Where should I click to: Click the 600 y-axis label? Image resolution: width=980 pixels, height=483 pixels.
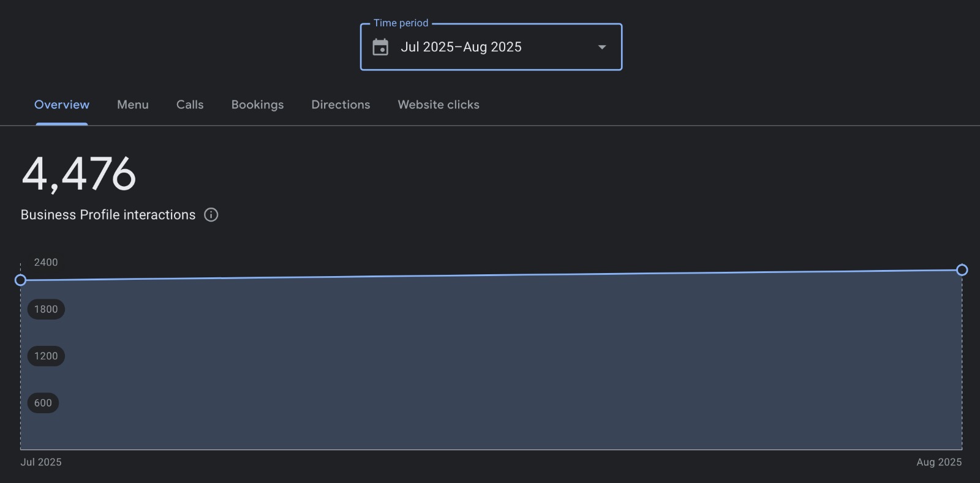(43, 403)
